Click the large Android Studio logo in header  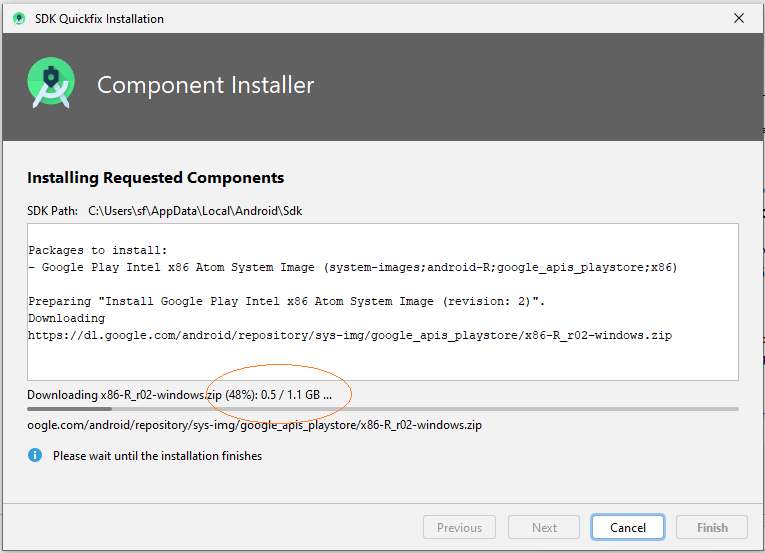tap(51, 83)
